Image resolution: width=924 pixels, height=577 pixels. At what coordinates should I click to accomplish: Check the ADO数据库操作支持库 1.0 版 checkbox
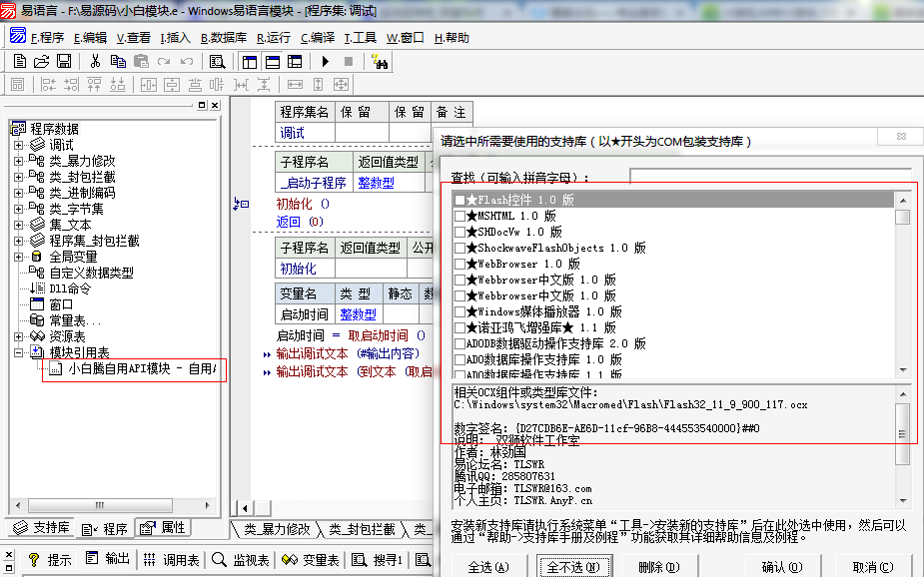coord(460,359)
